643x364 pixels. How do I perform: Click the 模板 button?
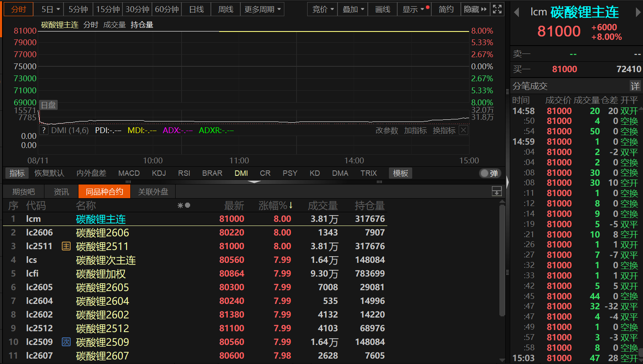coord(400,173)
